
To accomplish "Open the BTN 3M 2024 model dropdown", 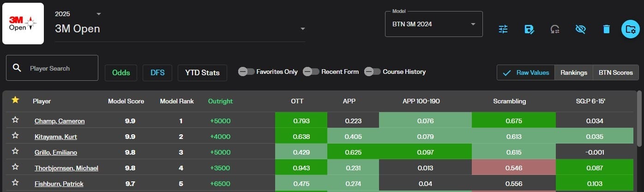I will (x=434, y=24).
